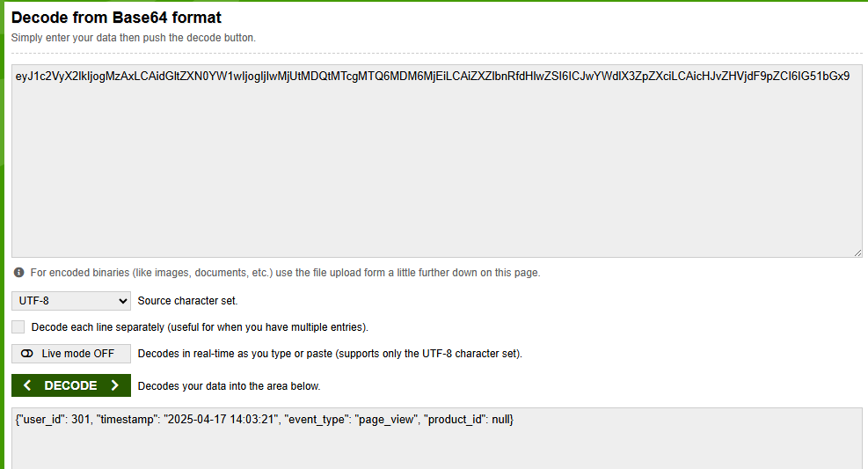Click the 'Simply enter your data' subtitle
Screen dimensions: 868x469
134,38
